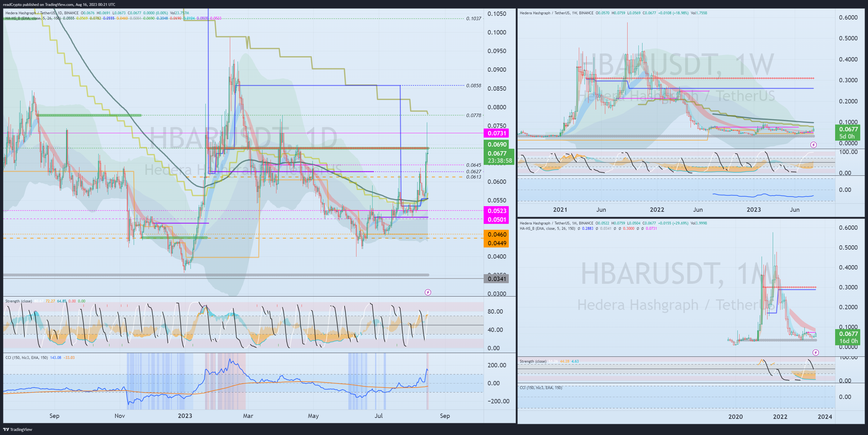Click the magenta 0.0501 price label
This screenshot has width=868, height=435.
(496, 220)
